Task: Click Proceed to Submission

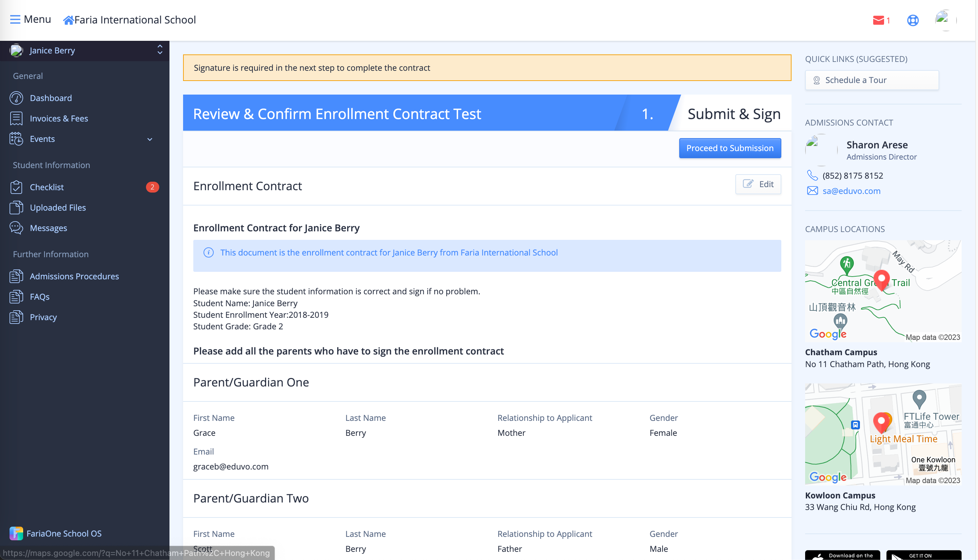Action: 730,148
